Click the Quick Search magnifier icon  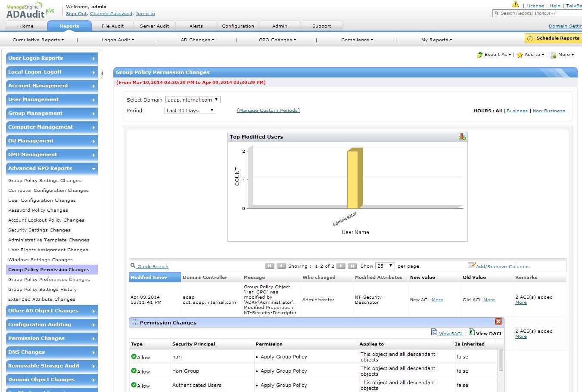click(x=133, y=266)
